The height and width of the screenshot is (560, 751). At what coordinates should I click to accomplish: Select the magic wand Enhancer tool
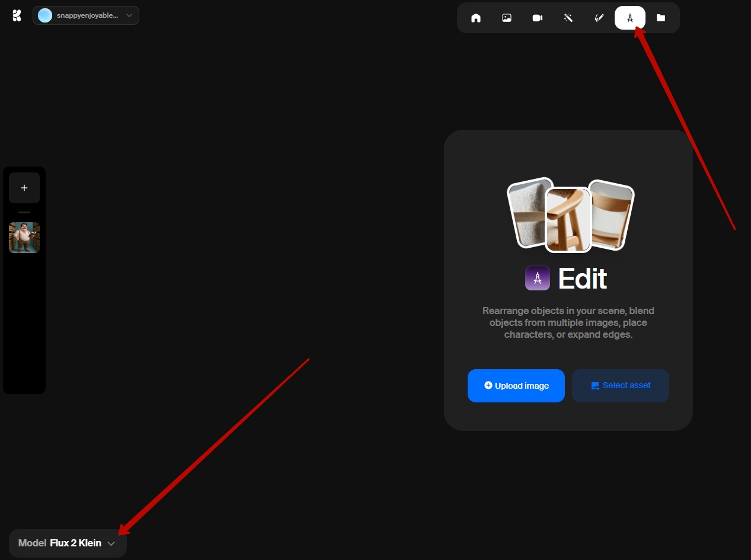click(568, 18)
